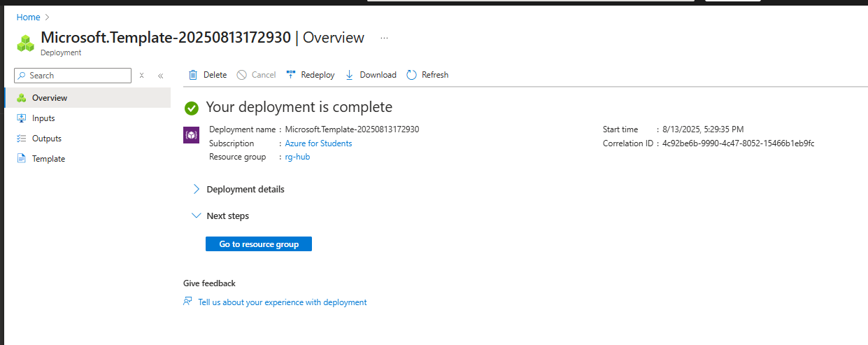Image resolution: width=868 pixels, height=345 pixels.
Task: Click Tell us about your experience link
Action: coord(283,302)
